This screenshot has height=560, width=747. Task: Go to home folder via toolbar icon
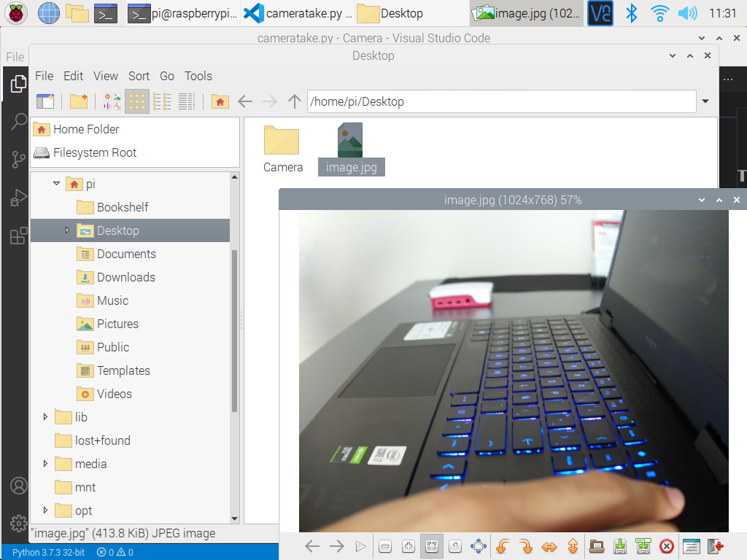(220, 101)
